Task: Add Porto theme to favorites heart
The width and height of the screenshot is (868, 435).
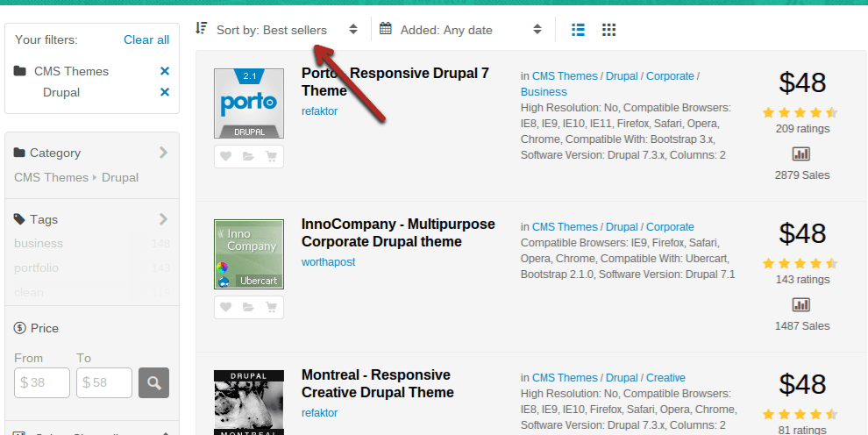Action: click(x=225, y=157)
